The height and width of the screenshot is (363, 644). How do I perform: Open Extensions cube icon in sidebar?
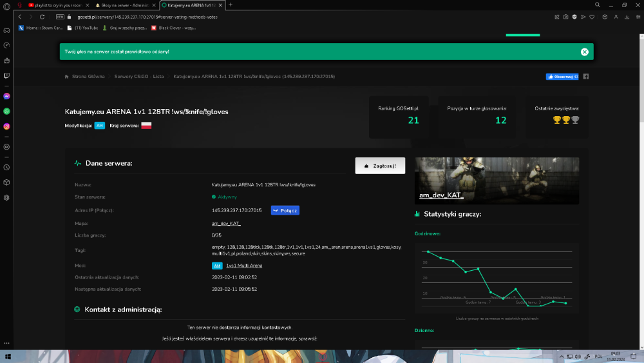(x=6, y=182)
